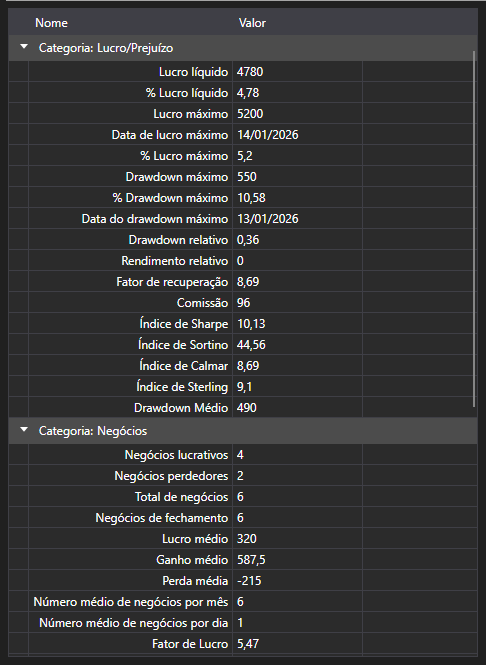Viewport: 486px width, 665px height.
Task: Click the Comissão value 96
Action: [243, 303]
